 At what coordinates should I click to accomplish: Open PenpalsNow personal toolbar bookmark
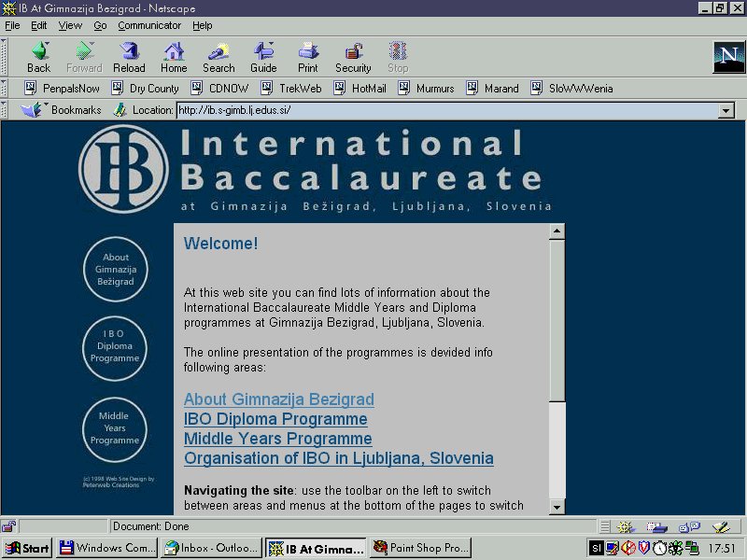[63, 88]
